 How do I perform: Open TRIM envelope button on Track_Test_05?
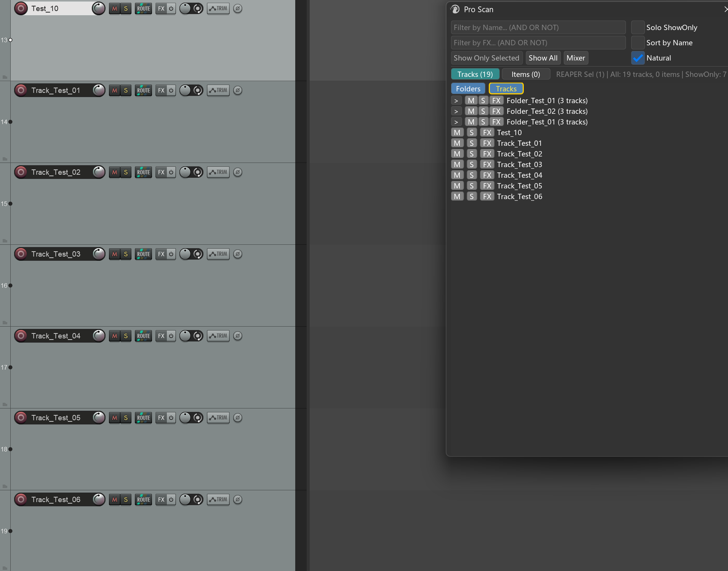218,418
